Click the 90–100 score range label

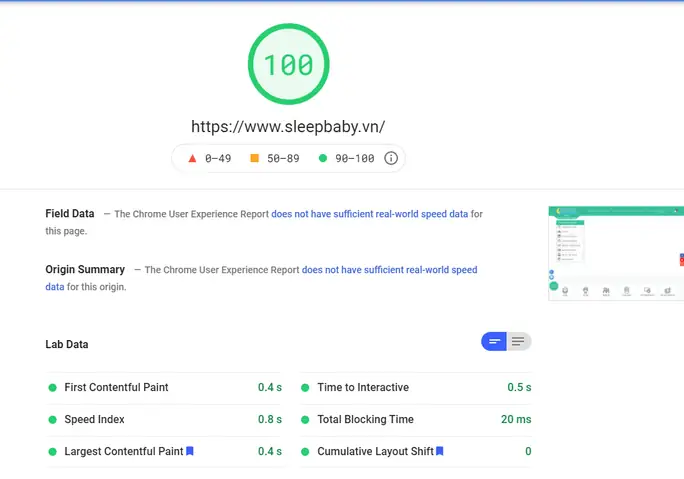tap(355, 158)
